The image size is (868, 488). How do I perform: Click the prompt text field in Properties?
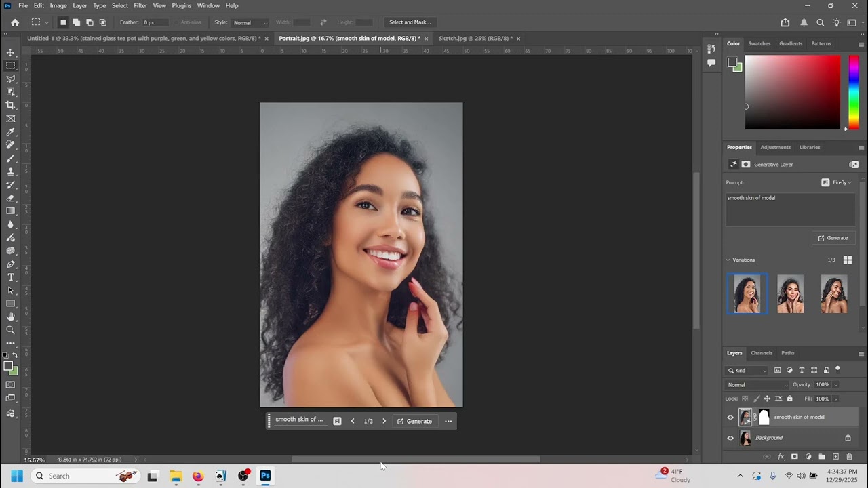[790, 209]
